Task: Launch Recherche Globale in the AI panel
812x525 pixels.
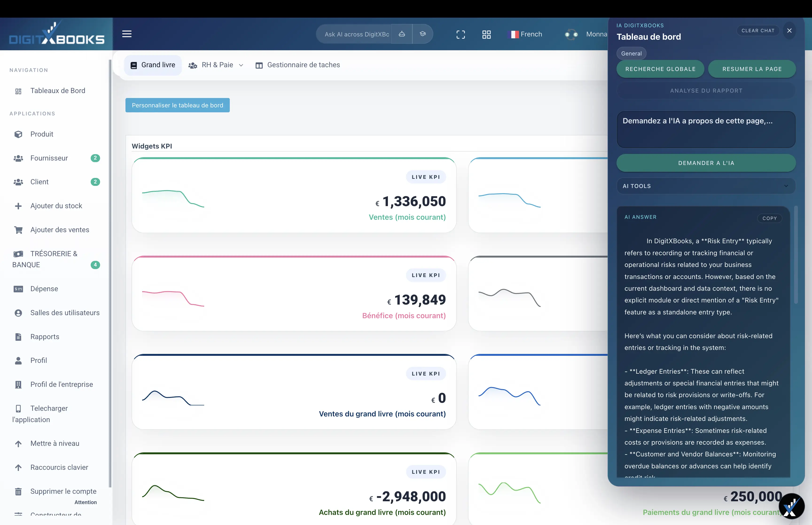Action: click(660, 69)
